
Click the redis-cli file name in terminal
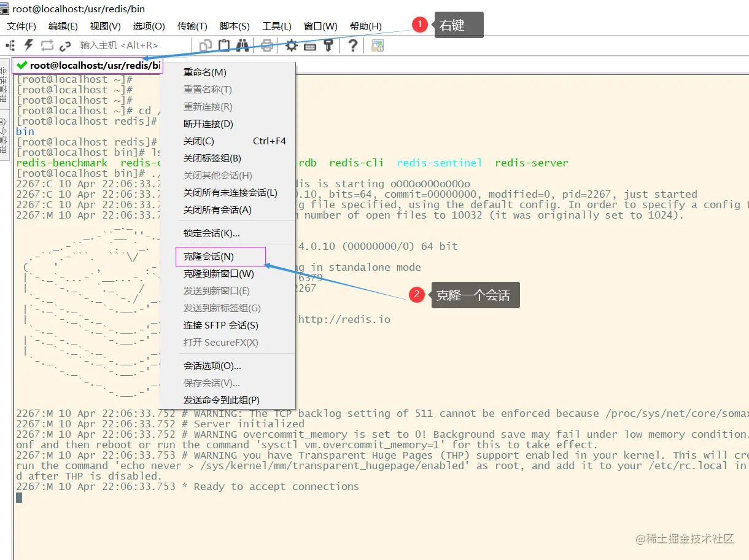tap(357, 163)
